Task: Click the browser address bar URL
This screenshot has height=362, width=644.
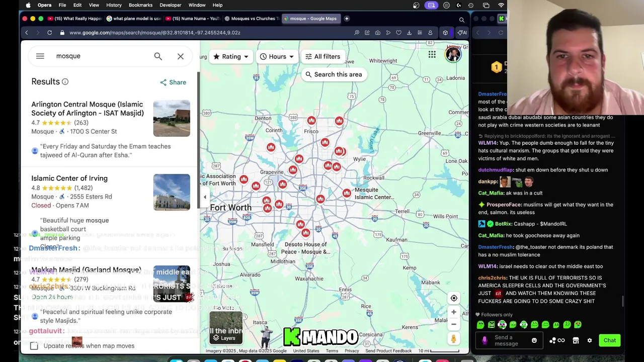Action: click(155, 33)
